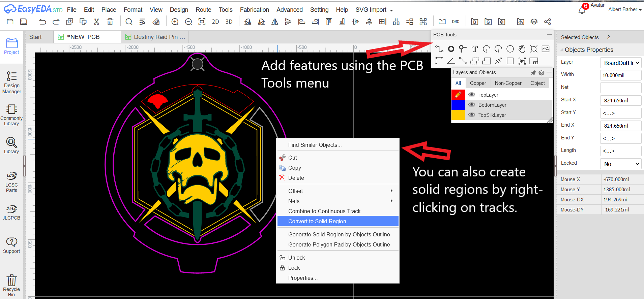Click the Zoom In magnifier icon
Screen dimensions: 644x299
[175, 22]
